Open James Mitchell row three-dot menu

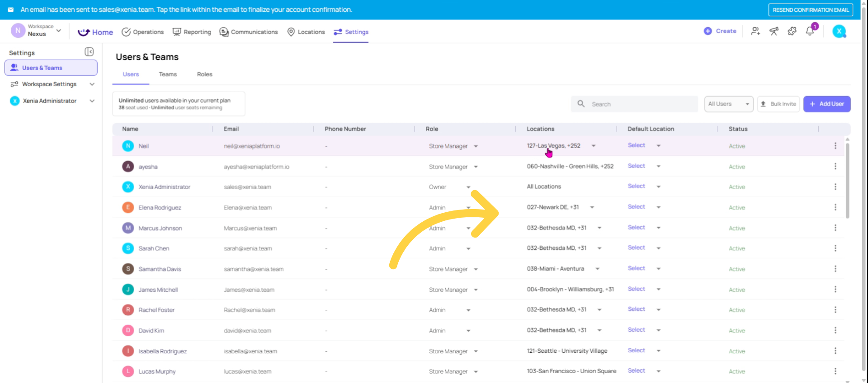[x=835, y=289]
